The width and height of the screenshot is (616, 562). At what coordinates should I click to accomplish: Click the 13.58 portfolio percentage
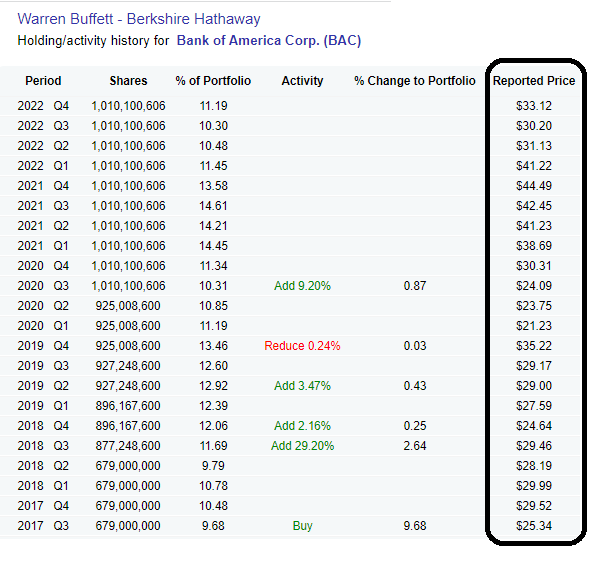pyautogui.click(x=213, y=186)
